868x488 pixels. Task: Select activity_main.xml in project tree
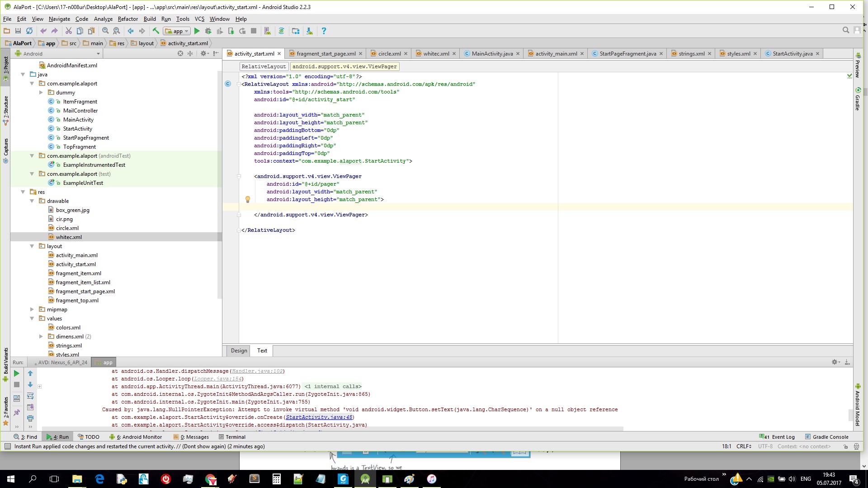tap(76, 255)
